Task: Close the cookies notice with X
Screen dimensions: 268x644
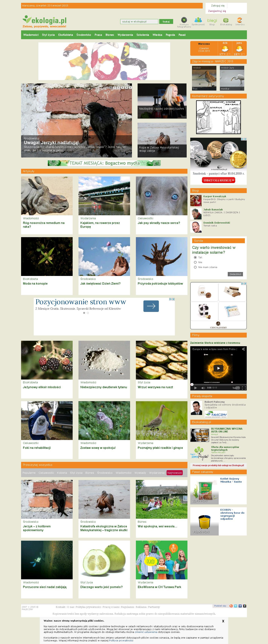Action: 223,621
